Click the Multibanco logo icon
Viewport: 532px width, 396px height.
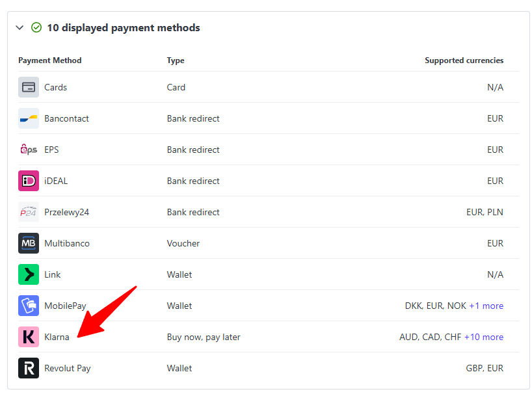pos(29,243)
